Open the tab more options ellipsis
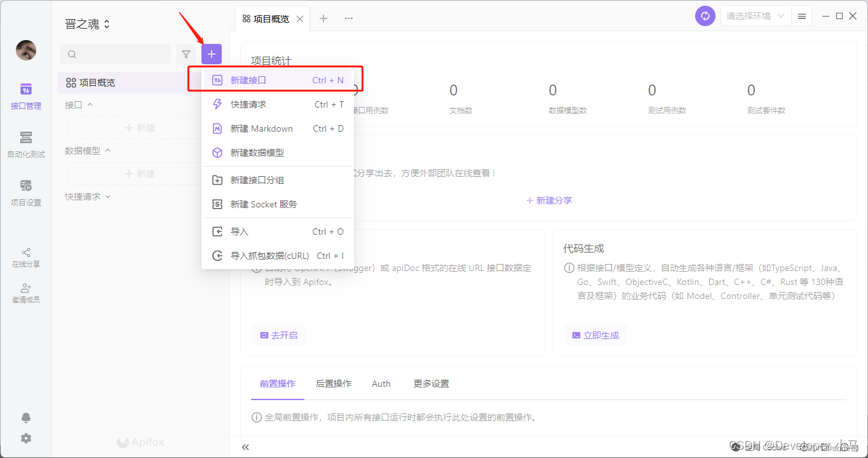Viewport: 868px width, 458px height. [x=349, y=18]
